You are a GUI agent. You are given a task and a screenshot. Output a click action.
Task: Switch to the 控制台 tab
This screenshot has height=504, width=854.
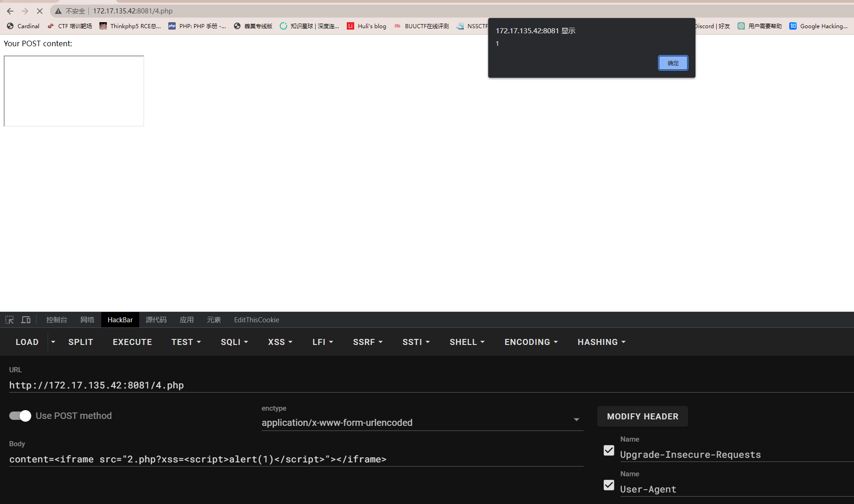[x=57, y=320]
